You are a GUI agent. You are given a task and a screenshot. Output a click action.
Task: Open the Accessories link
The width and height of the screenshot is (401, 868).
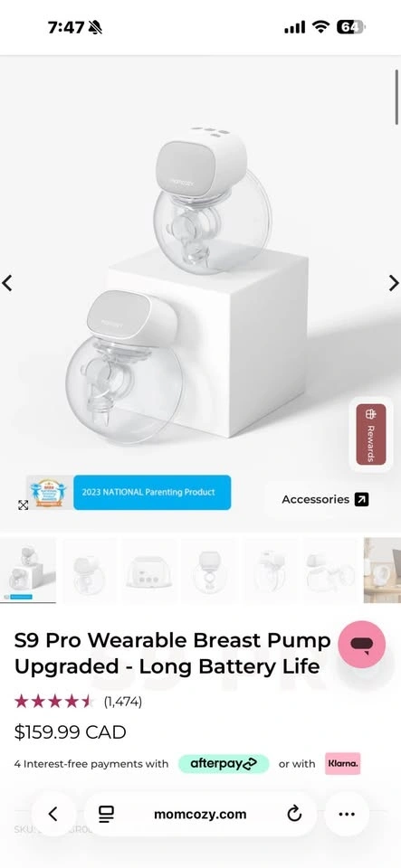click(x=325, y=499)
